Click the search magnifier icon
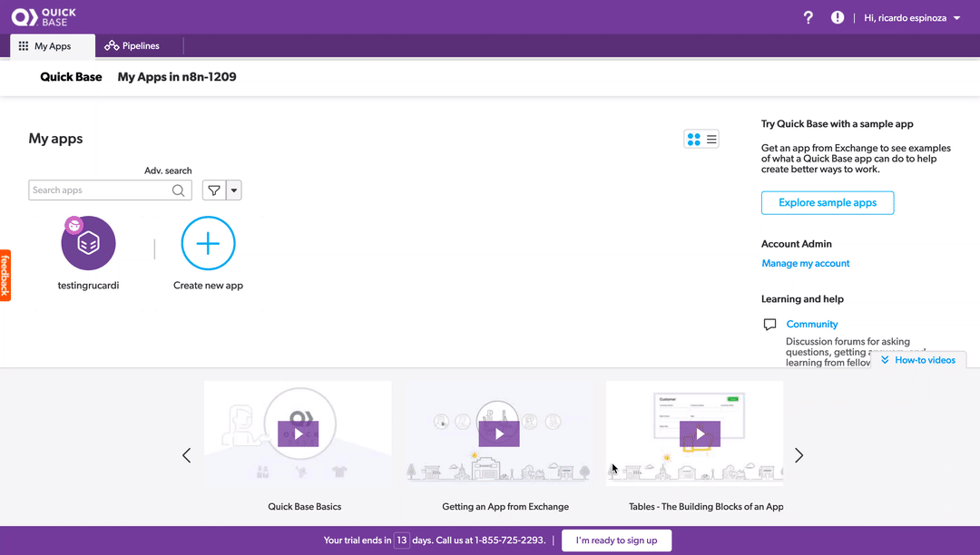The image size is (980, 555). pyautogui.click(x=180, y=190)
